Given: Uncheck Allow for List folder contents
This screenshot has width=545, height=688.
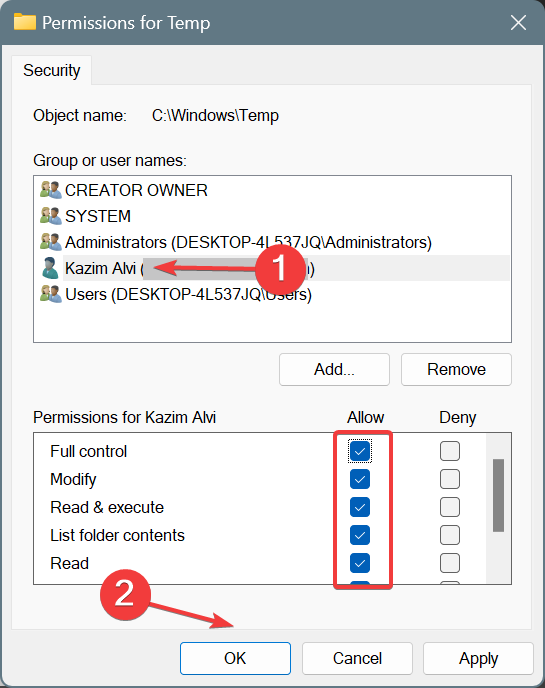Looking at the screenshot, I should 360,535.
